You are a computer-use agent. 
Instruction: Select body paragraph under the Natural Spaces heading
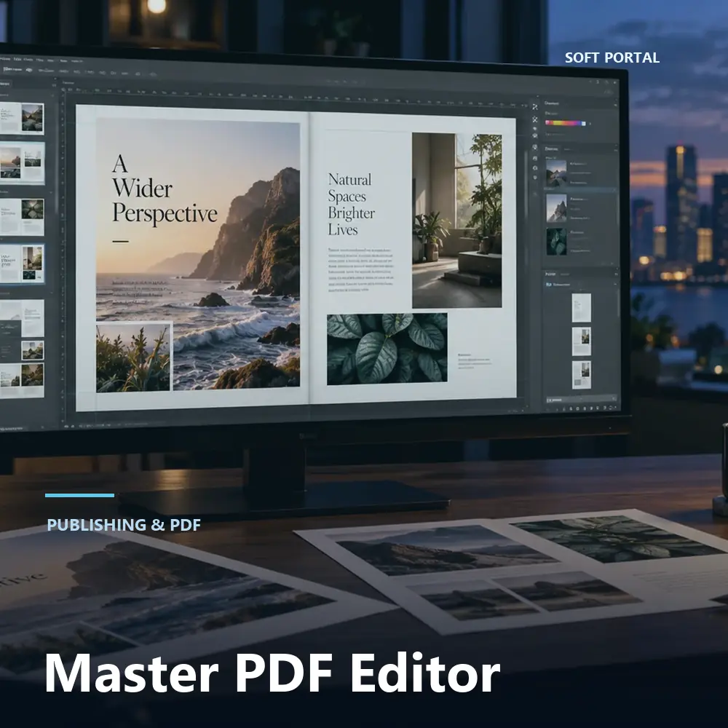point(361,270)
